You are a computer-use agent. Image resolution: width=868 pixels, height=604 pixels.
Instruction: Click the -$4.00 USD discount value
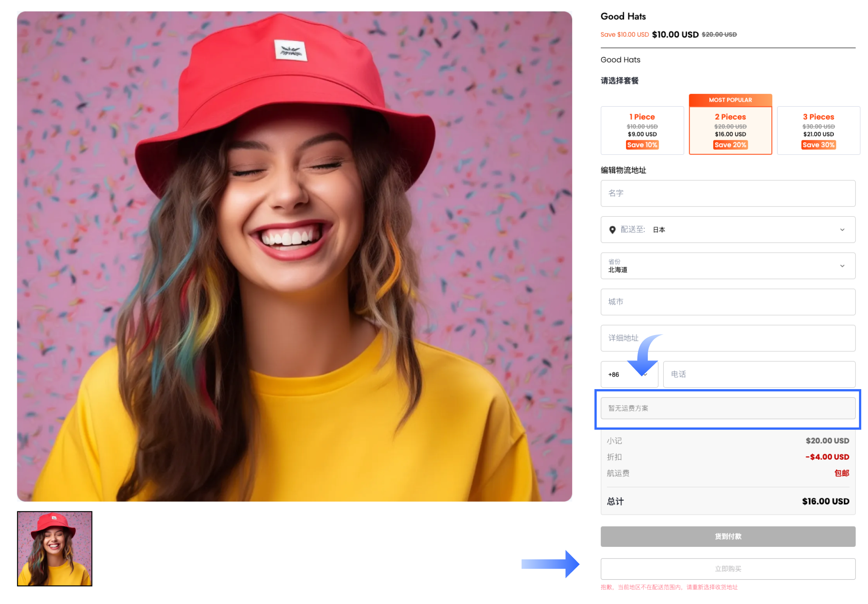point(827,457)
